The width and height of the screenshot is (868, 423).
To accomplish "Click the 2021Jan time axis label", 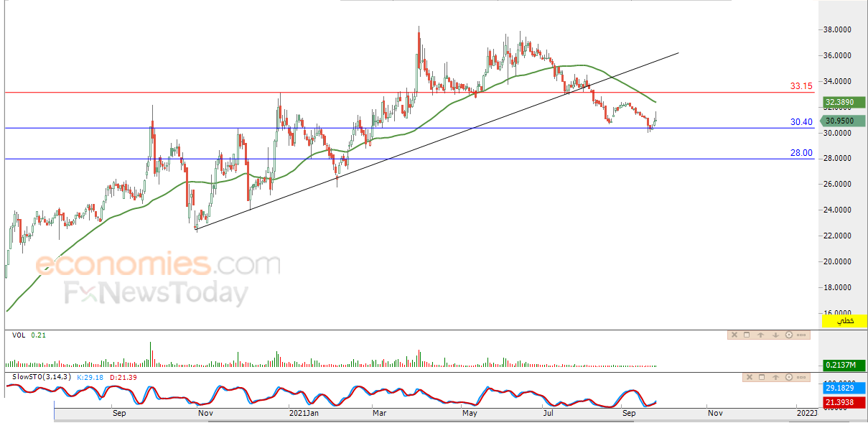I will (x=304, y=414).
